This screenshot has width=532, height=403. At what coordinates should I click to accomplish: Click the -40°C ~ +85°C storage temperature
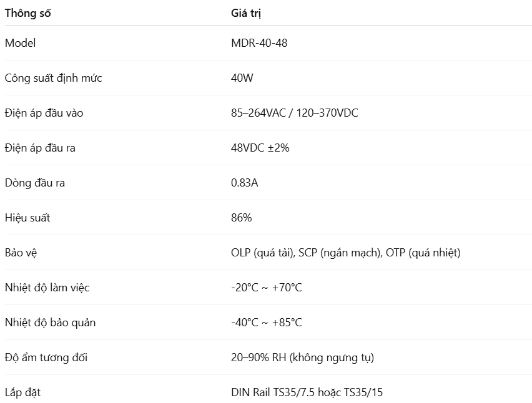[266, 323]
